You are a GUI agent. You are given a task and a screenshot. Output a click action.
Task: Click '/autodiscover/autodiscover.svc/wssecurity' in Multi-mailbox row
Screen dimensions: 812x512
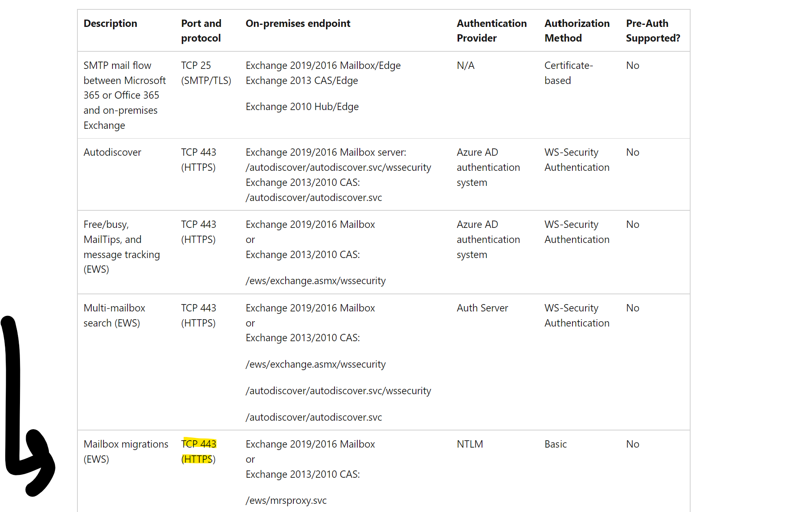coord(339,391)
